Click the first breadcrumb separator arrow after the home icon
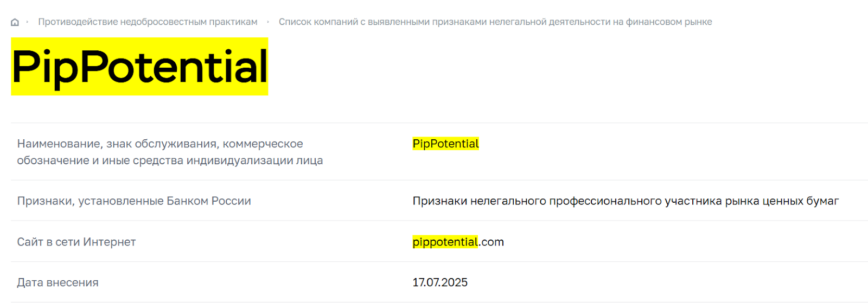 tap(27, 22)
